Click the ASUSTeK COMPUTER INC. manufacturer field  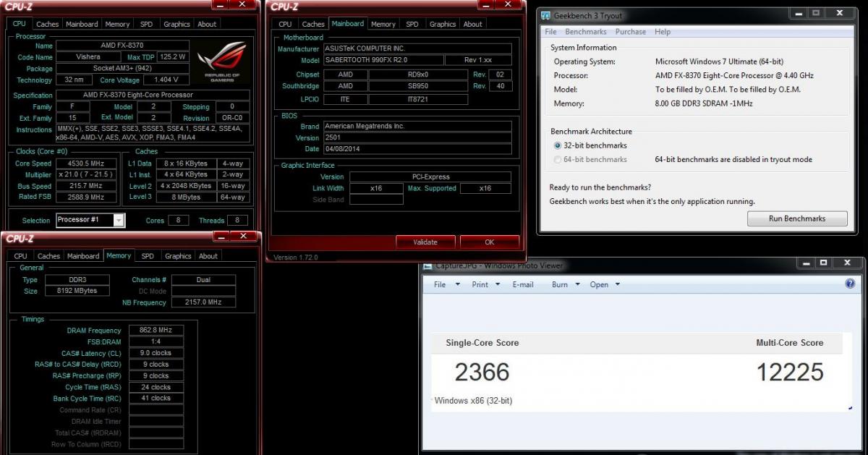[x=417, y=48]
